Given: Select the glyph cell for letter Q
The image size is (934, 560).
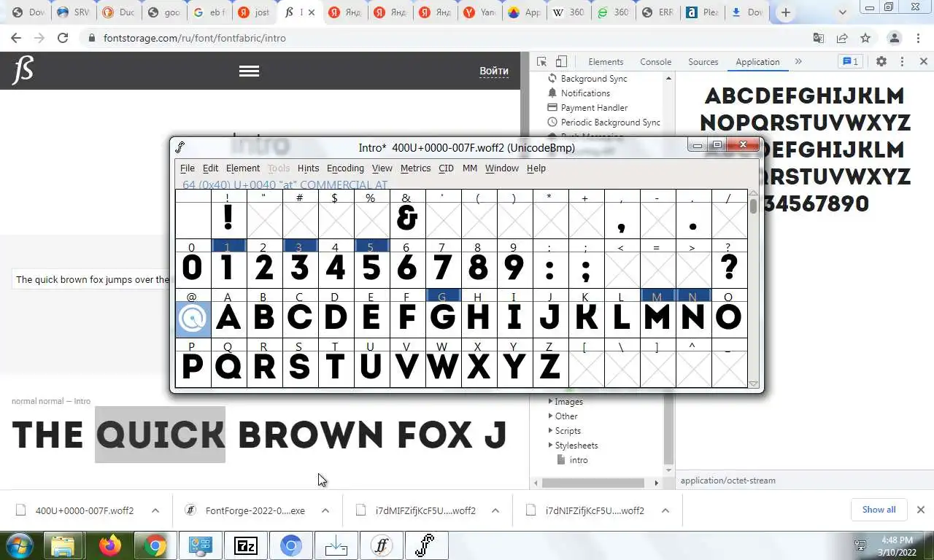Looking at the screenshot, I should point(228,367).
